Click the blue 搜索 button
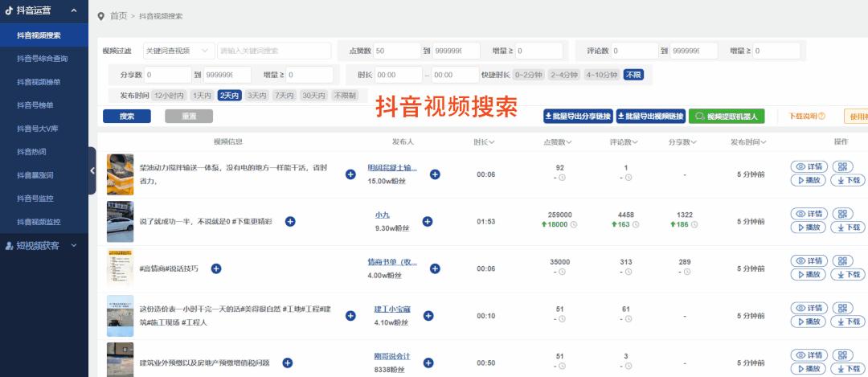 click(127, 117)
